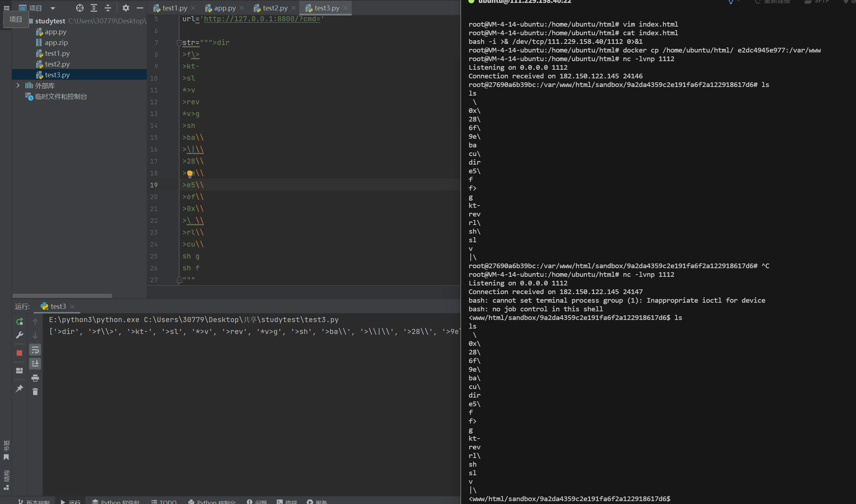This screenshot has height=504, width=856.
Task: Click the yellow lightbulb intention icon on line 18
Action: 190,174
